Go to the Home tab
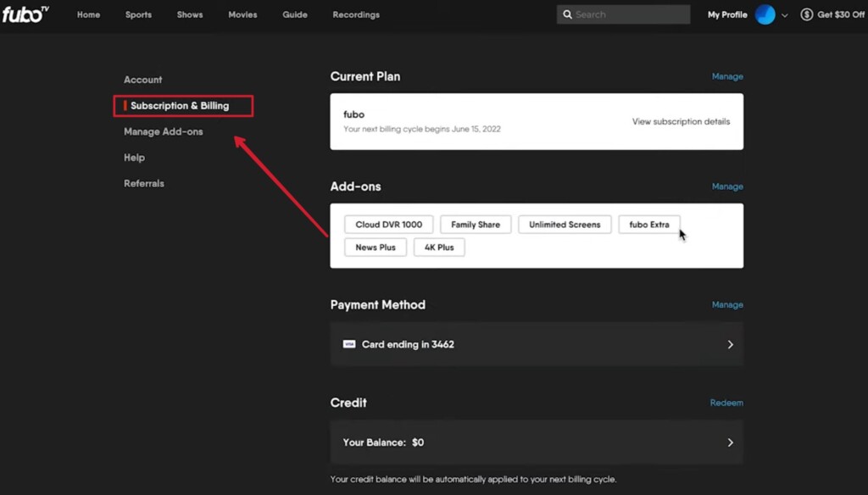This screenshot has width=868, height=495. click(x=88, y=14)
